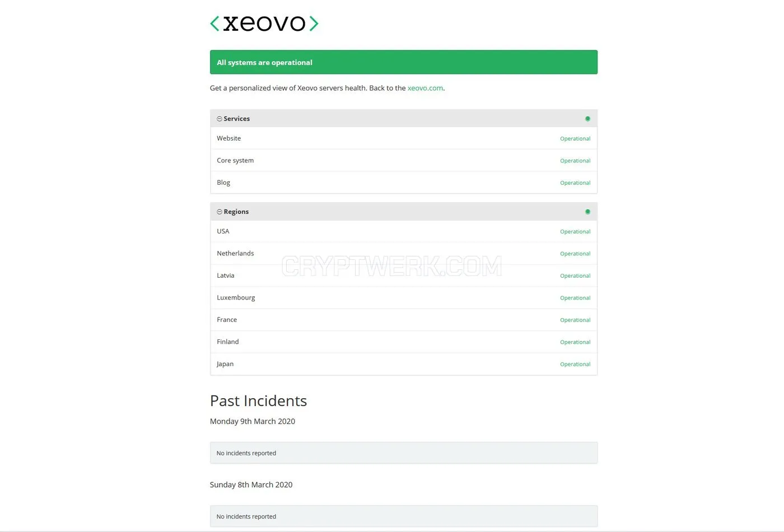Collapse the Services group using minus icon
The image size is (784, 532).
tap(220, 119)
